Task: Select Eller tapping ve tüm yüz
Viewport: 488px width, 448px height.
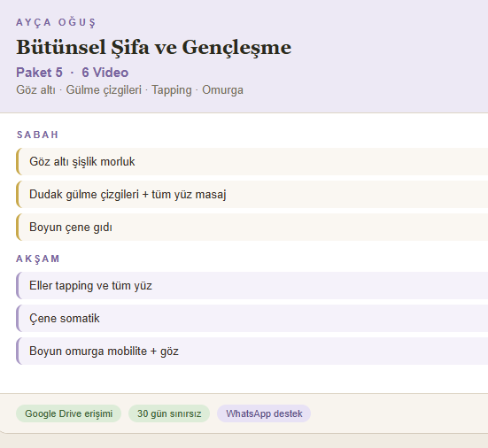Action: click(x=252, y=285)
